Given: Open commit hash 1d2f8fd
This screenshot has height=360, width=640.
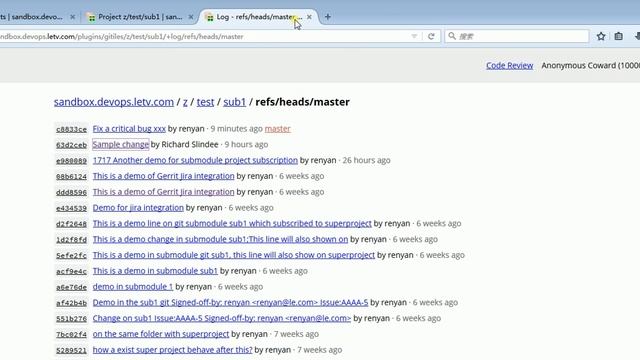Looking at the screenshot, I should [71, 240].
